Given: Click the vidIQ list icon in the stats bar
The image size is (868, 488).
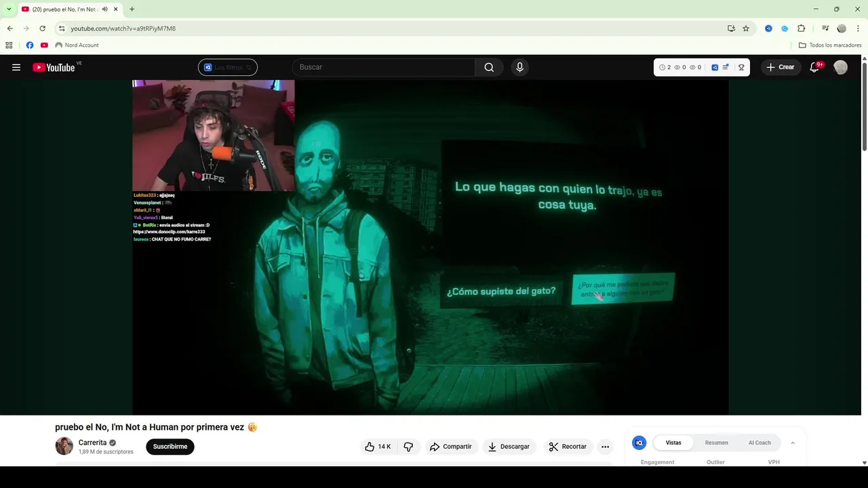Looking at the screenshot, I should [x=726, y=67].
